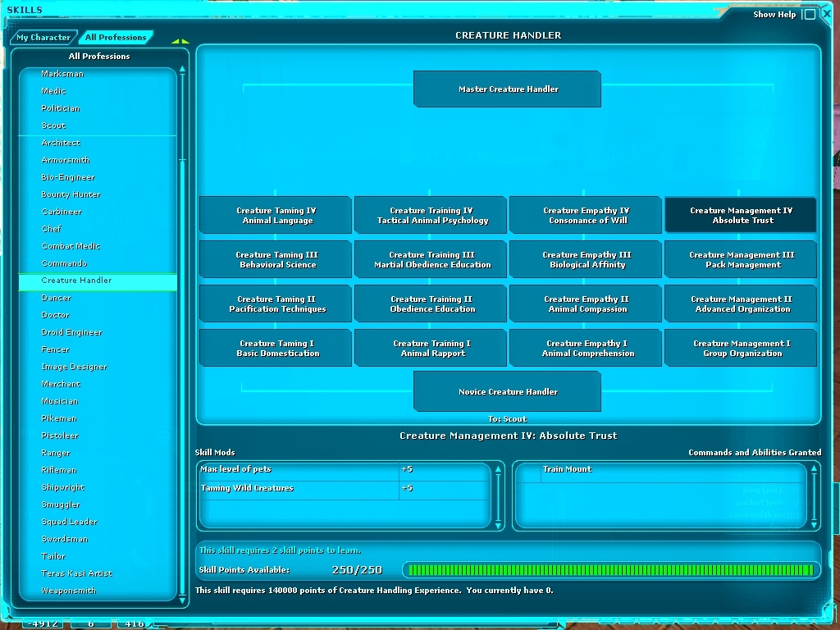Select Creature Management II Advanced Organization
The width and height of the screenshot is (840, 630).
(741, 304)
